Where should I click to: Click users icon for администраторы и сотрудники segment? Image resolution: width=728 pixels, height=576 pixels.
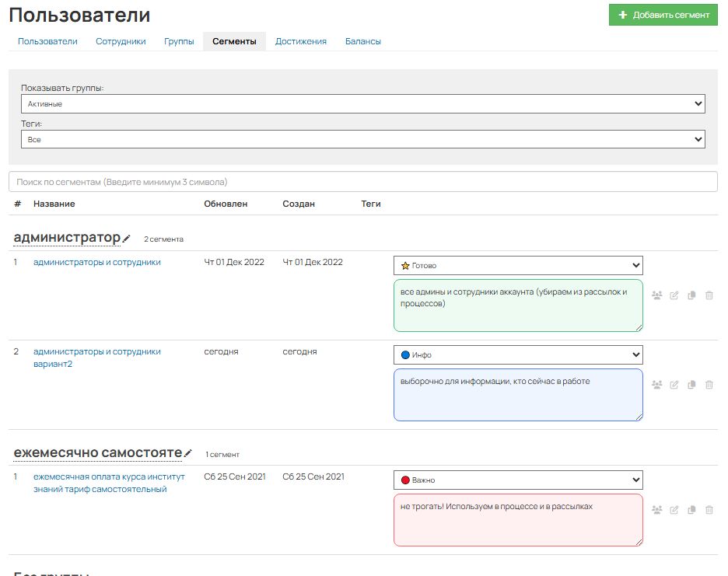tap(656, 295)
